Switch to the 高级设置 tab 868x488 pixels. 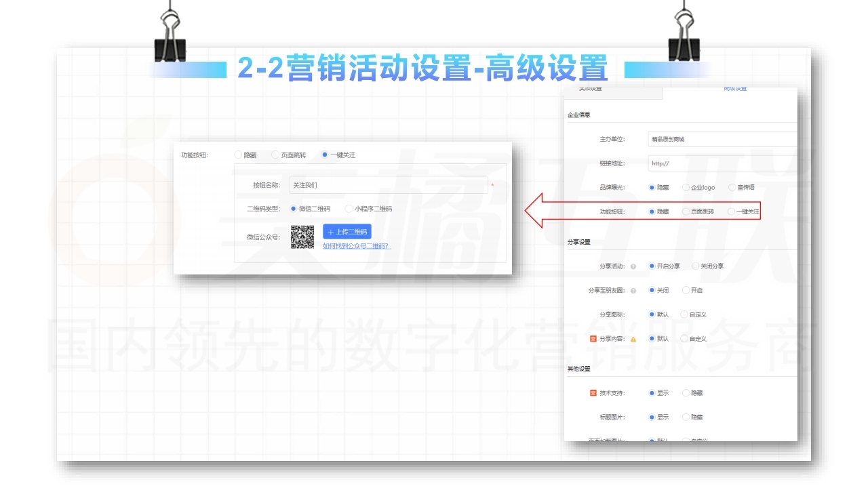click(x=735, y=89)
